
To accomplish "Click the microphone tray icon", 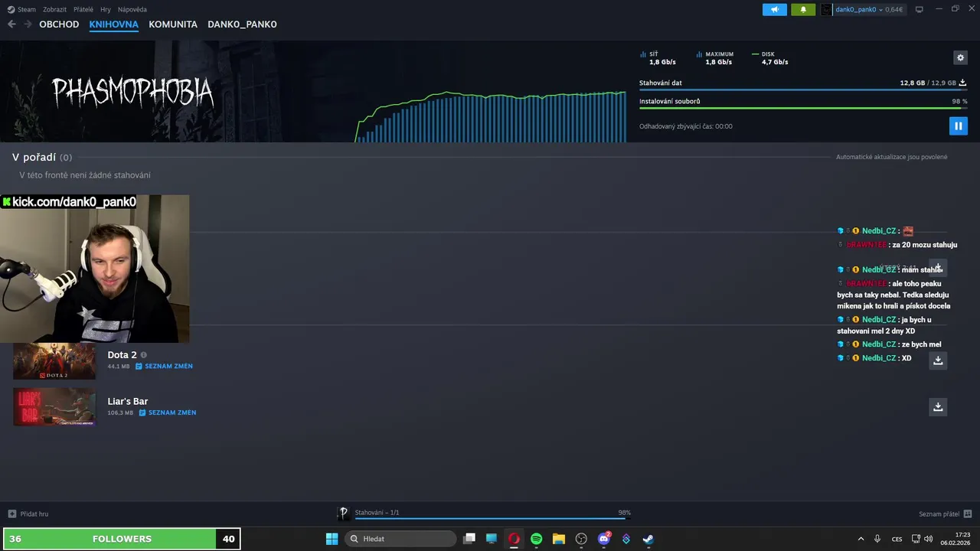I will tap(877, 539).
